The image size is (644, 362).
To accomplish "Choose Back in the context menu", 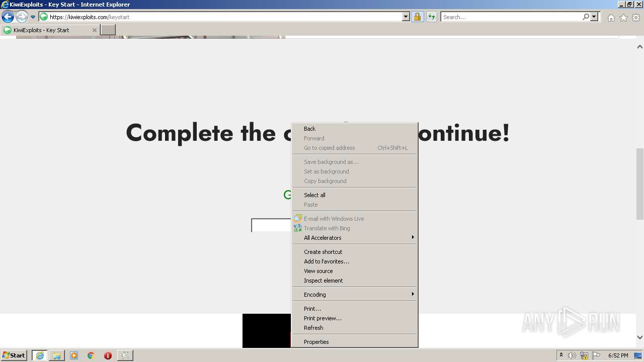I will [x=355, y=129].
